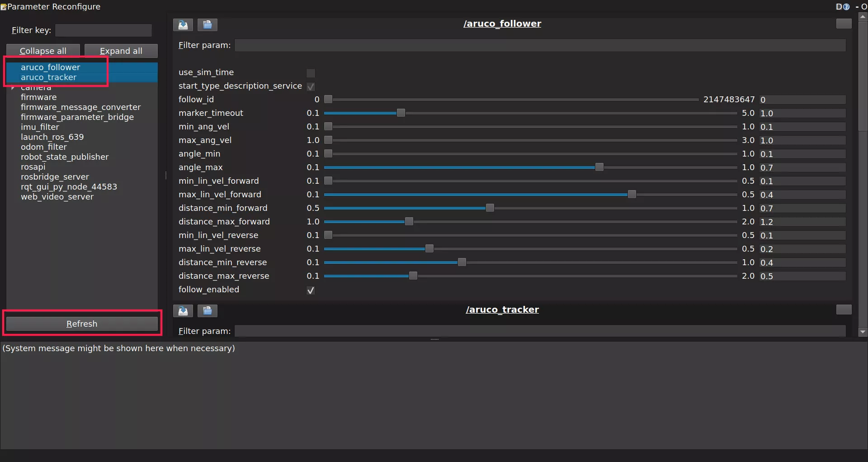The height and width of the screenshot is (462, 868).
Task: Click the Refresh button
Action: tap(82, 324)
